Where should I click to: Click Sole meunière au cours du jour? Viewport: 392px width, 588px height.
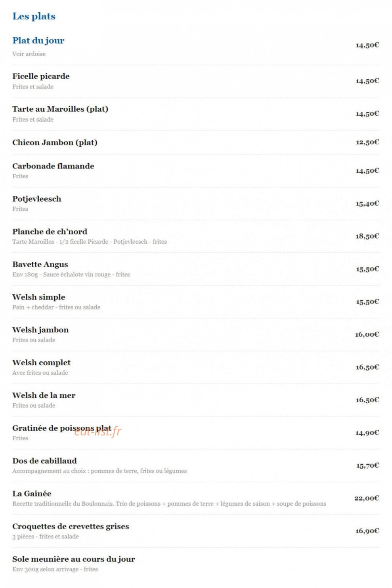(x=74, y=559)
